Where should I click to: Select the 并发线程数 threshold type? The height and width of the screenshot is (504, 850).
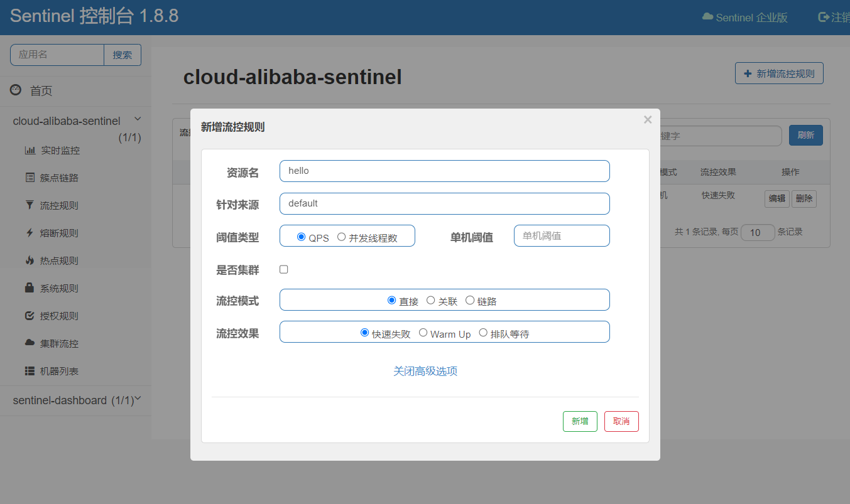pyautogui.click(x=342, y=237)
